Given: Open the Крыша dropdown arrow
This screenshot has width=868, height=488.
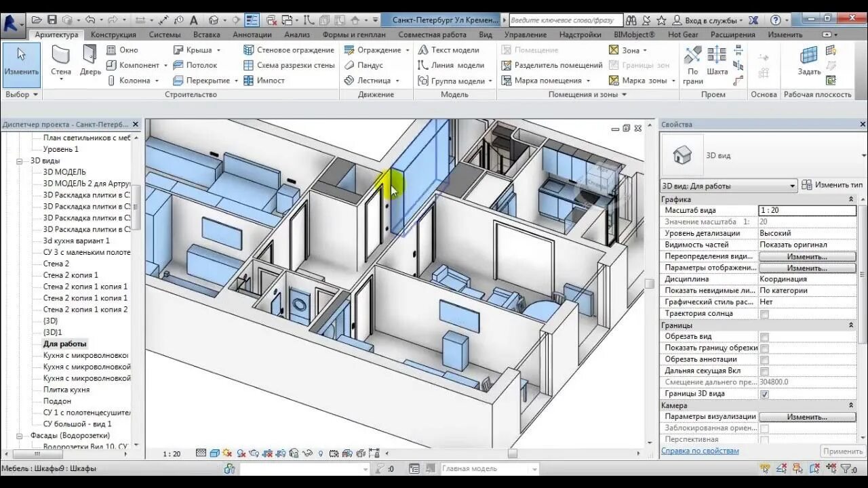Looking at the screenshot, I should (x=218, y=50).
